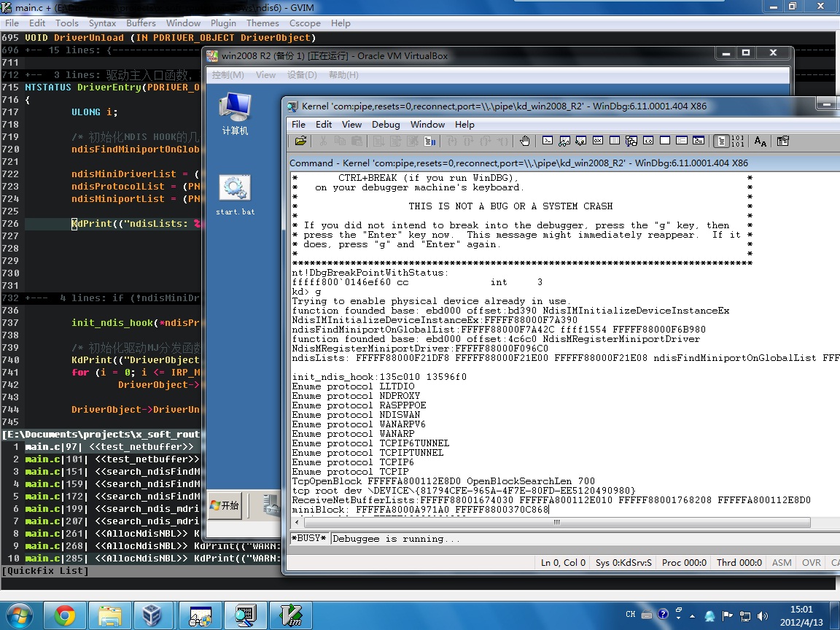
Task: Click WinDbg Open Source File icon
Action: pyautogui.click(x=300, y=141)
